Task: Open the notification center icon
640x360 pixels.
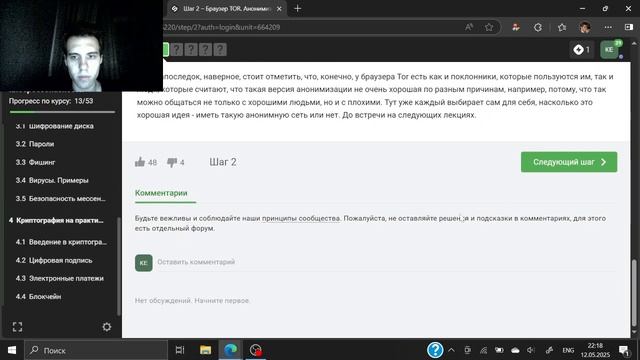Action: [x=624, y=350]
